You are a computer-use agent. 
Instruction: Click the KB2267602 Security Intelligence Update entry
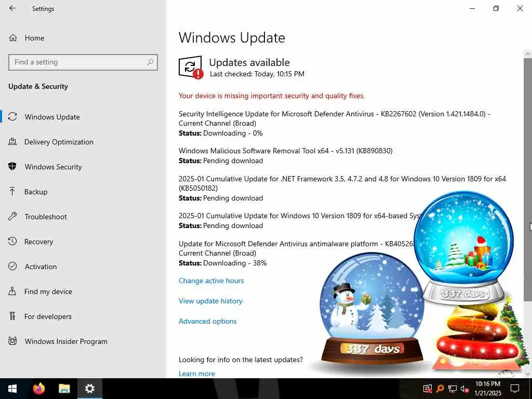(334, 118)
